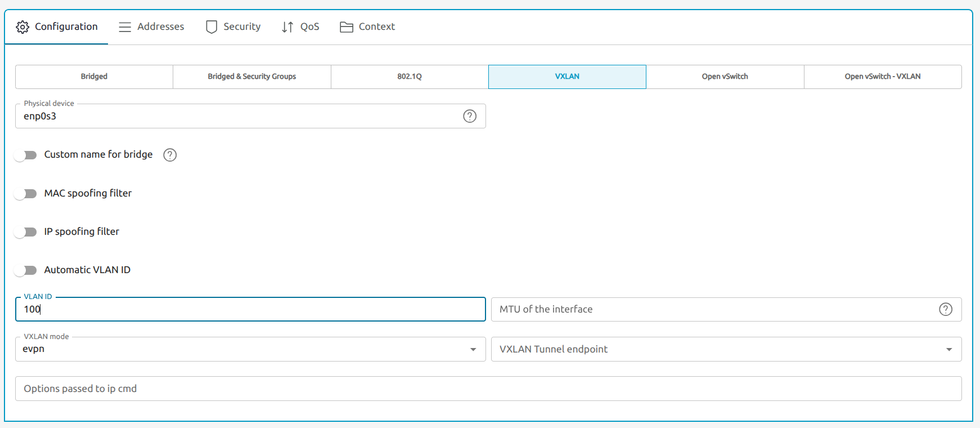Expand the VXLAN mode dropdown
980x428 pixels.
tap(473, 350)
